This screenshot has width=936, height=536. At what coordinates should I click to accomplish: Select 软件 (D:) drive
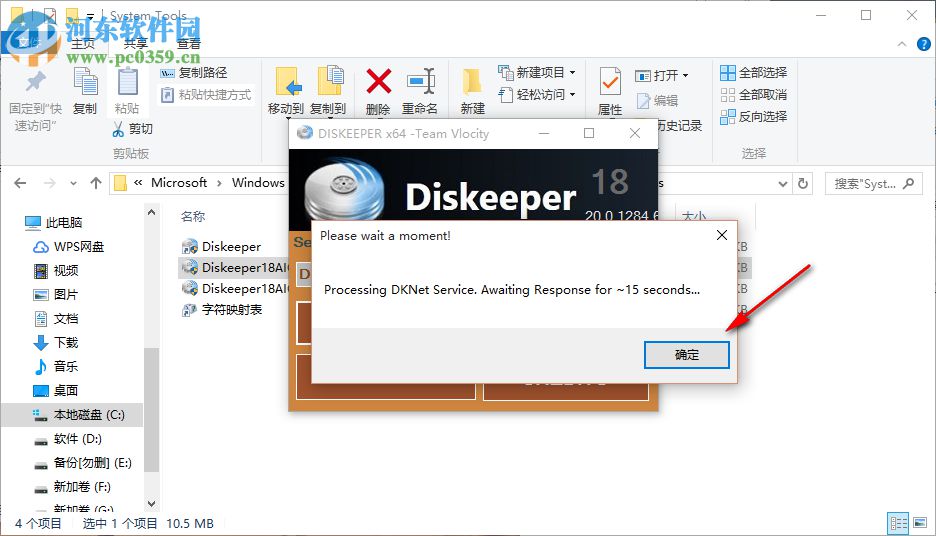pyautogui.click(x=67, y=439)
